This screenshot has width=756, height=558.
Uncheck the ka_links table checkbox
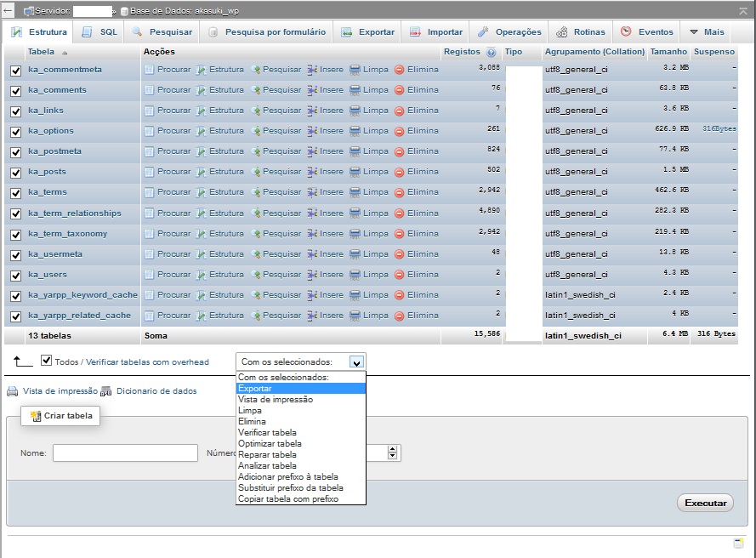(x=16, y=111)
